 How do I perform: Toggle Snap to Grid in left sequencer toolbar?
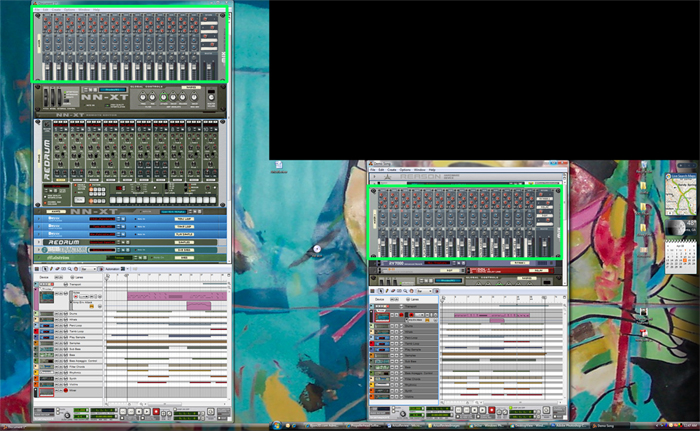[101, 269]
